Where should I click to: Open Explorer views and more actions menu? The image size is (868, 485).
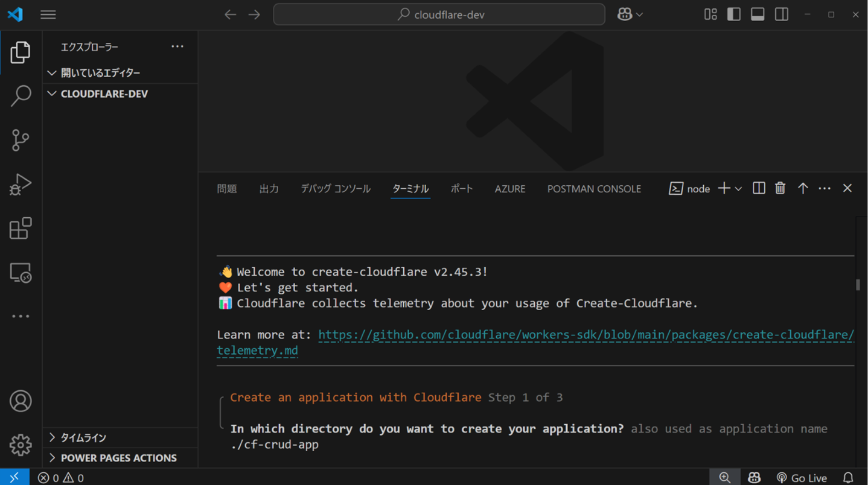pyautogui.click(x=177, y=46)
